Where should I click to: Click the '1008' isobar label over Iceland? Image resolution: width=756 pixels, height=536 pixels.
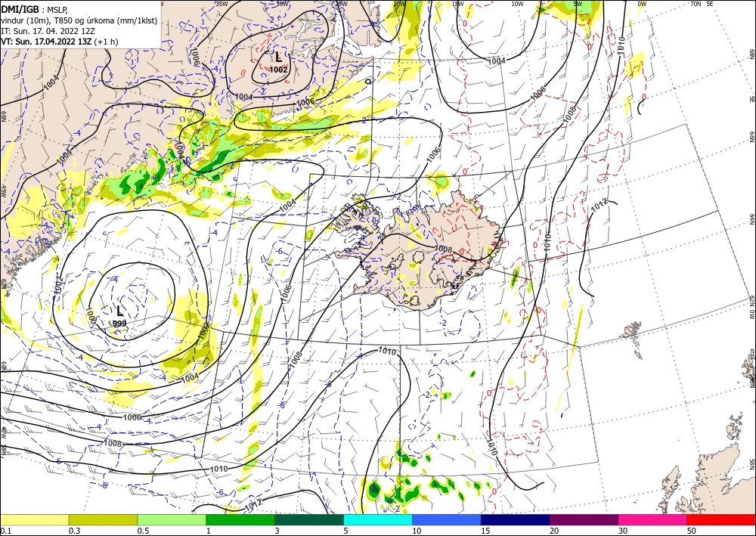point(443,249)
